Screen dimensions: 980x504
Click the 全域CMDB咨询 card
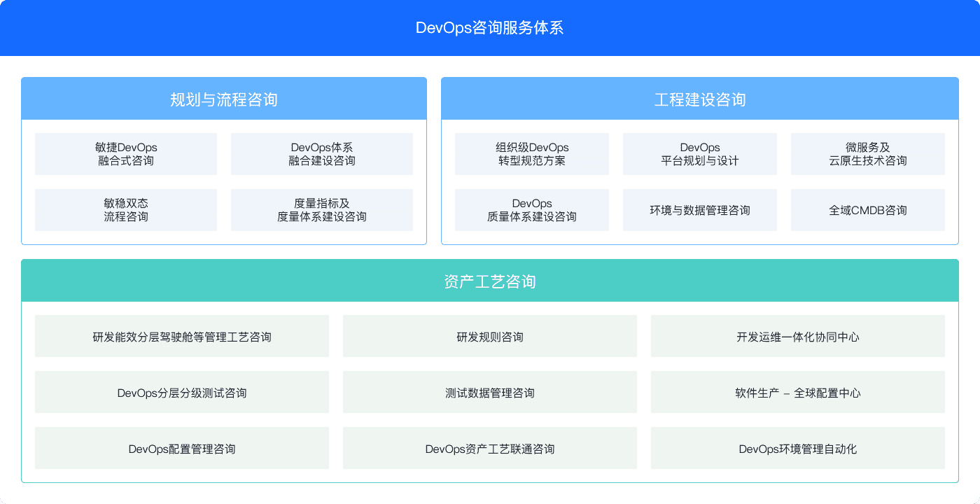868,209
